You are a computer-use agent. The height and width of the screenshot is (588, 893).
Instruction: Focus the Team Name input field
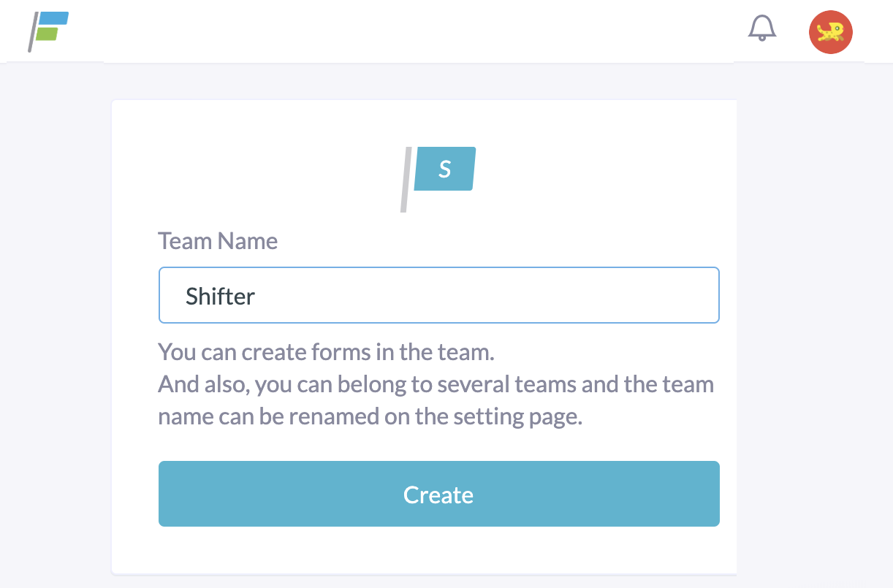pyautogui.click(x=439, y=295)
